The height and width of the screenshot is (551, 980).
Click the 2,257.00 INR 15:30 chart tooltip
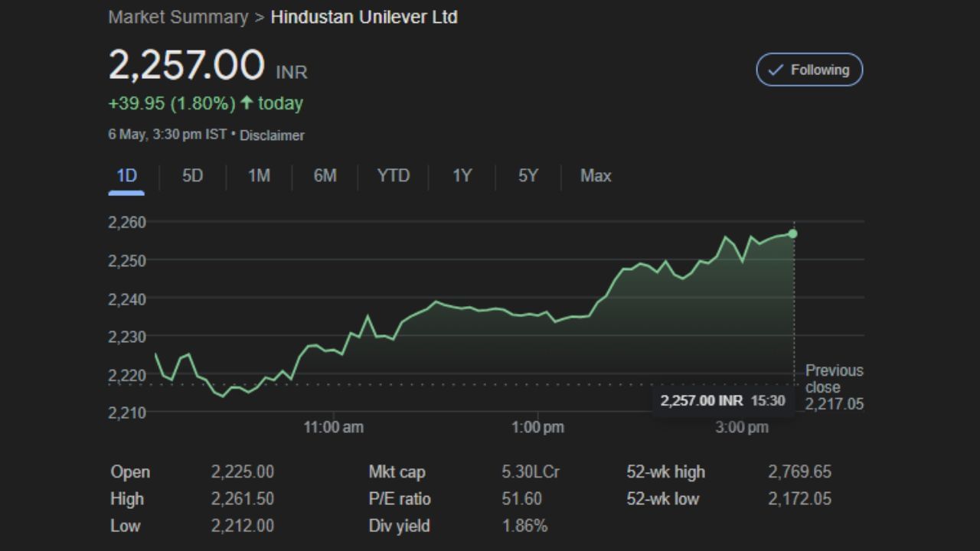pyautogui.click(x=723, y=400)
